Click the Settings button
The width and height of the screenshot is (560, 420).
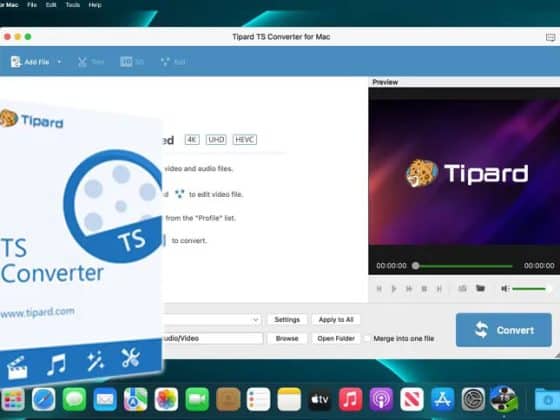(x=287, y=320)
